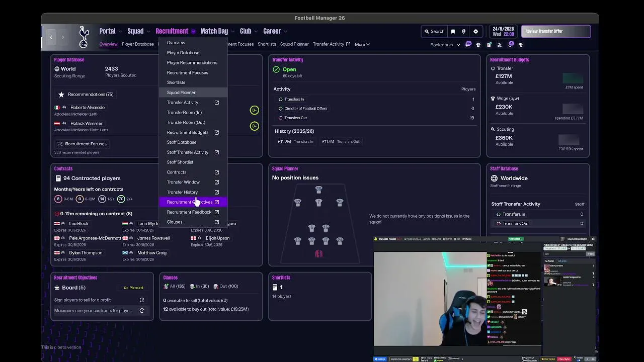The height and width of the screenshot is (362, 644).
Task: Click World scouting range globe icon
Action: pyautogui.click(x=57, y=69)
